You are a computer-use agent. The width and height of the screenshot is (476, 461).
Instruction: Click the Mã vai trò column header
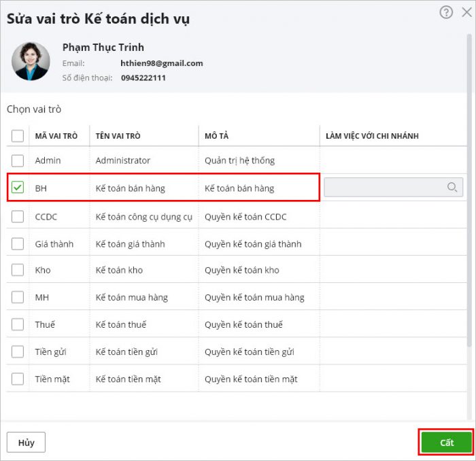(56, 136)
